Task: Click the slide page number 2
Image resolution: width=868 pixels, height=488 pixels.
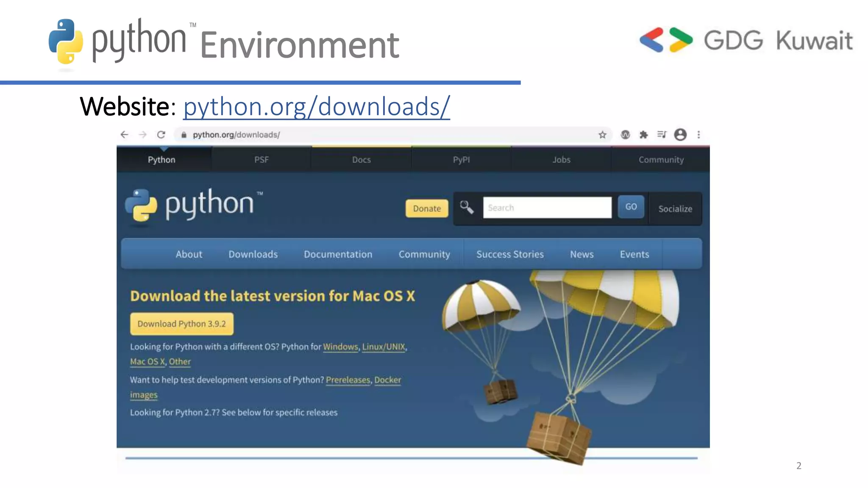Action: [799, 466]
